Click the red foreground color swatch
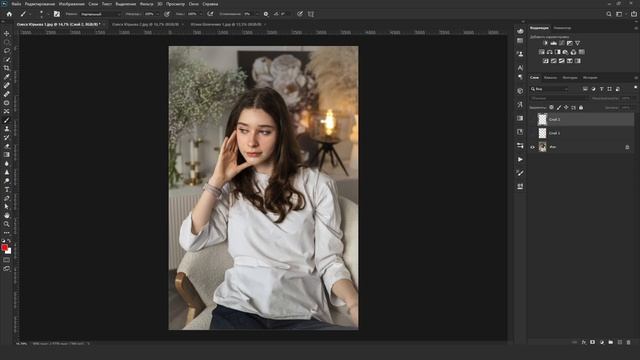Viewport: 640px width, 360px height. pyautogui.click(x=4, y=247)
